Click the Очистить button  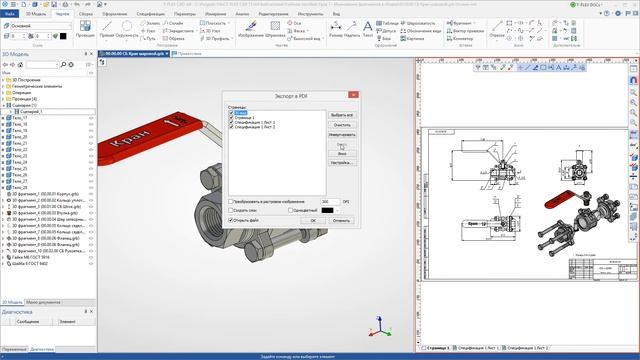[342, 125]
